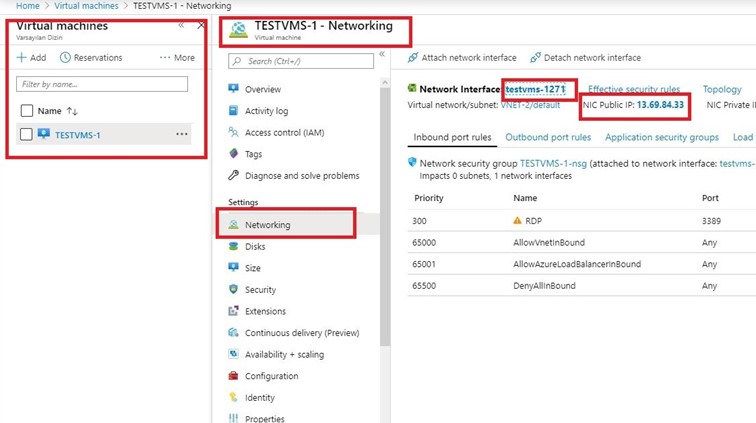Open Application security groups tab
Screen dimensions: 756x423
click(x=662, y=137)
